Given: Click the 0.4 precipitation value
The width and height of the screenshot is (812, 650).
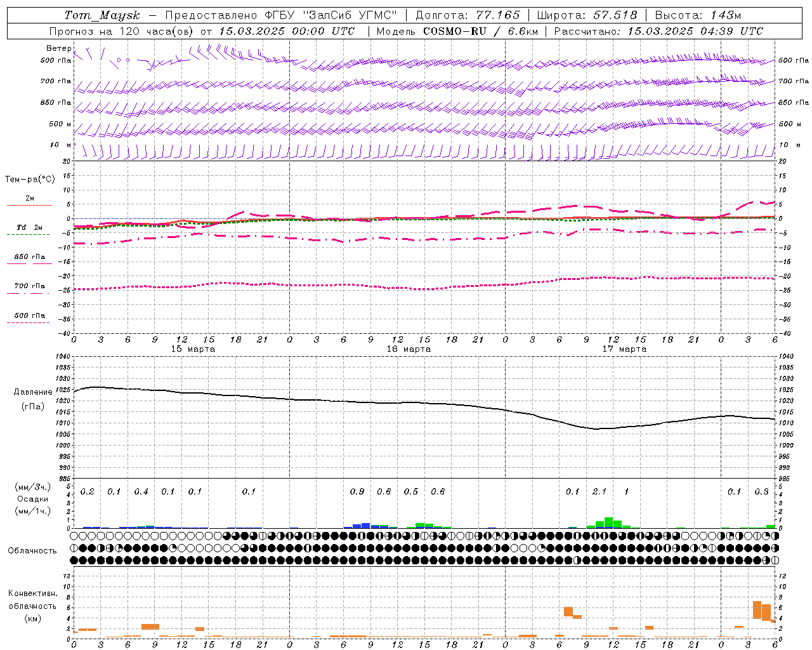Looking at the screenshot, I should [x=141, y=492].
